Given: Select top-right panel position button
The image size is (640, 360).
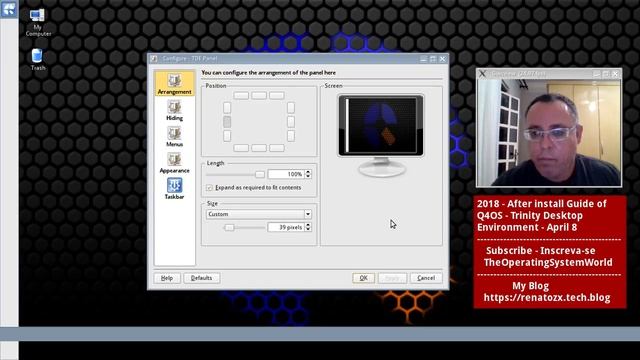Looking at the screenshot, I should coord(276,96).
